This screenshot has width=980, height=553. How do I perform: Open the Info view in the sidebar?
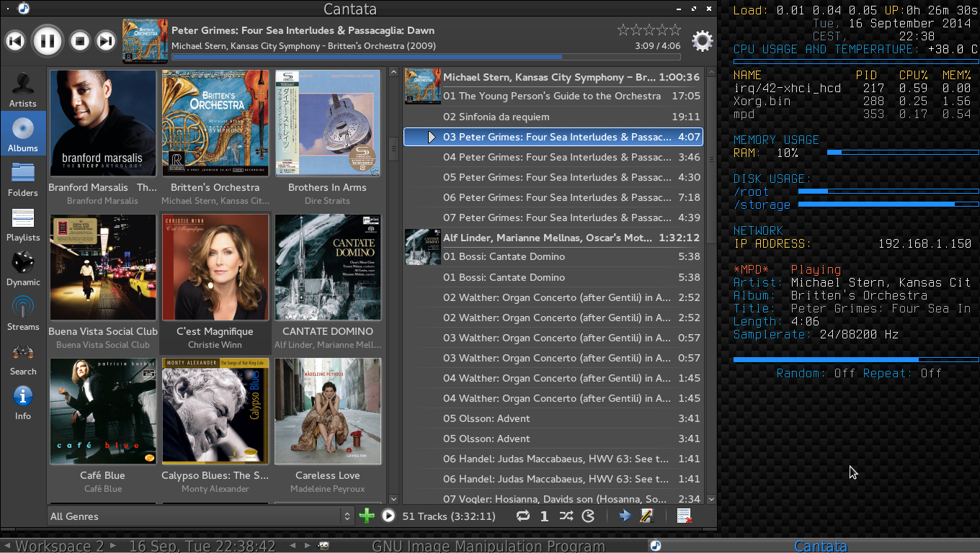pyautogui.click(x=23, y=402)
